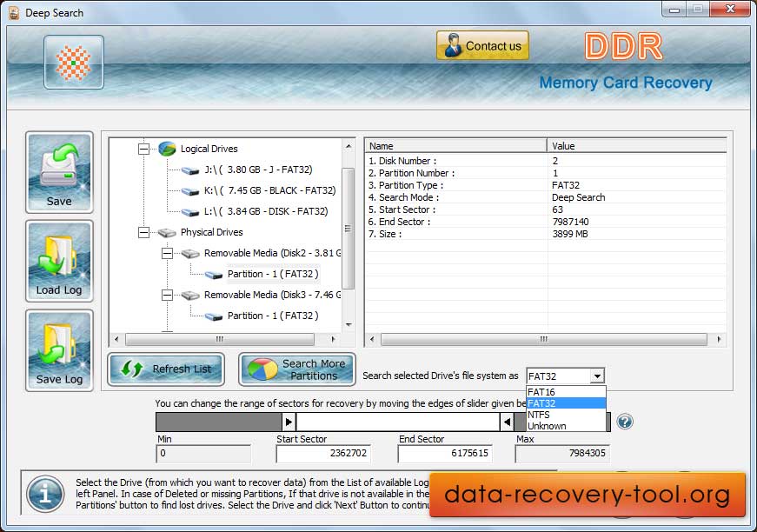
Task: Click the drive tree scroll down arrow
Action: [349, 324]
